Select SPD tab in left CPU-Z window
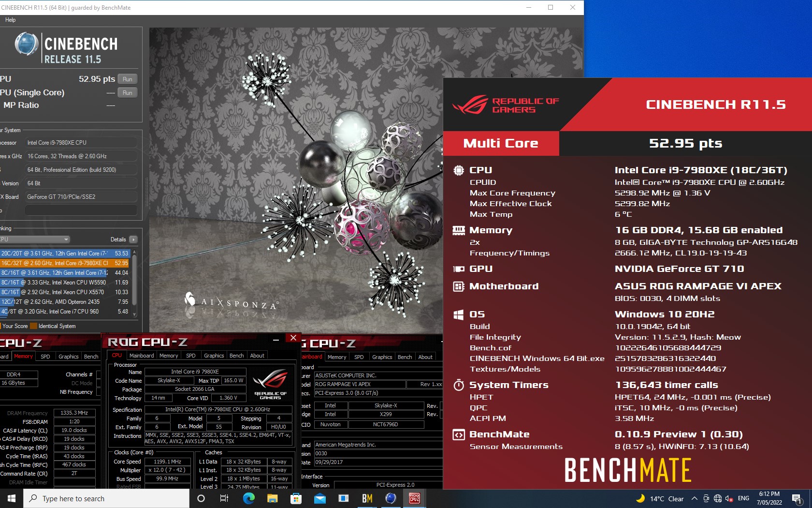Screen dimensions: 812x508 point(45,357)
